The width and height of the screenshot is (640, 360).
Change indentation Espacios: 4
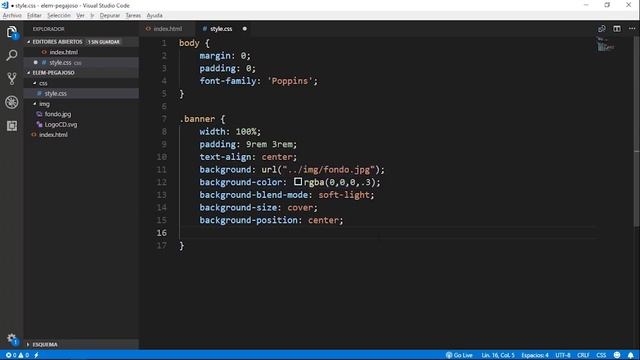[x=535, y=355]
